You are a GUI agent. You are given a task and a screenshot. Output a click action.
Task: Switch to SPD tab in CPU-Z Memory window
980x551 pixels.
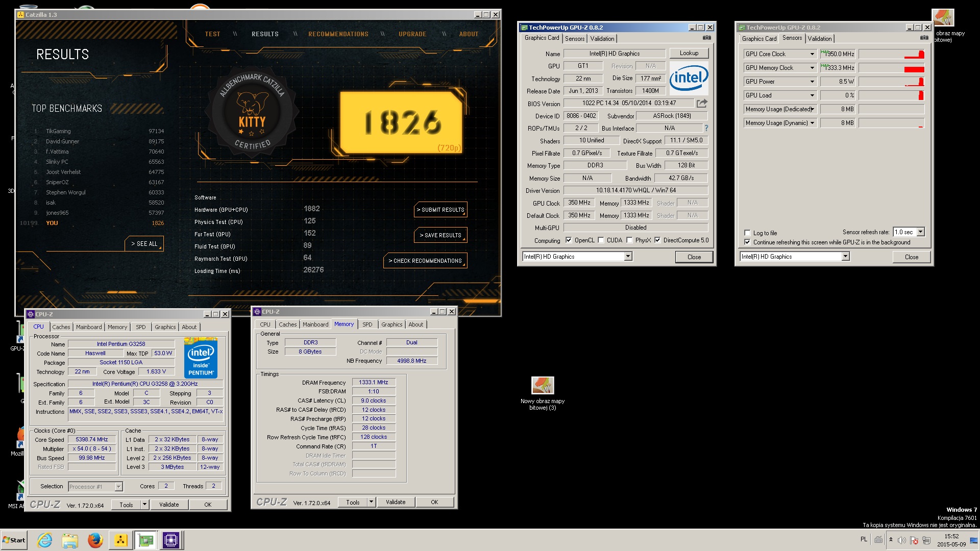[x=367, y=324]
